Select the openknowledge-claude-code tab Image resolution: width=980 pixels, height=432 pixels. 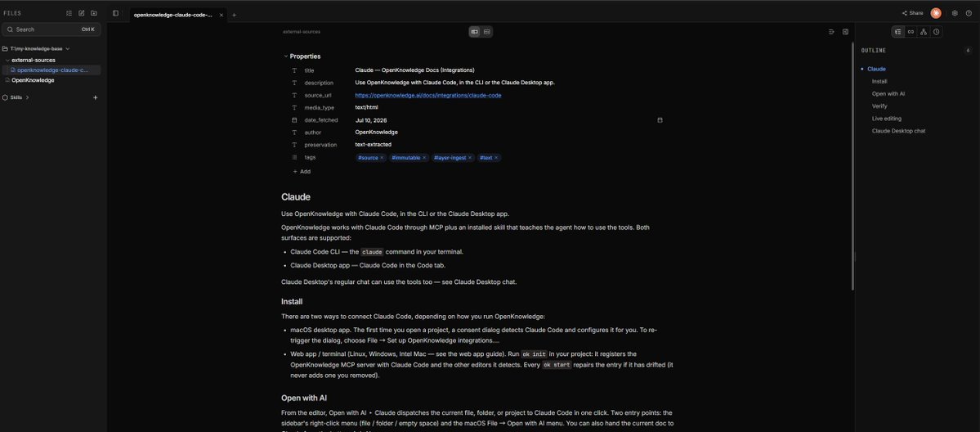[x=173, y=15]
